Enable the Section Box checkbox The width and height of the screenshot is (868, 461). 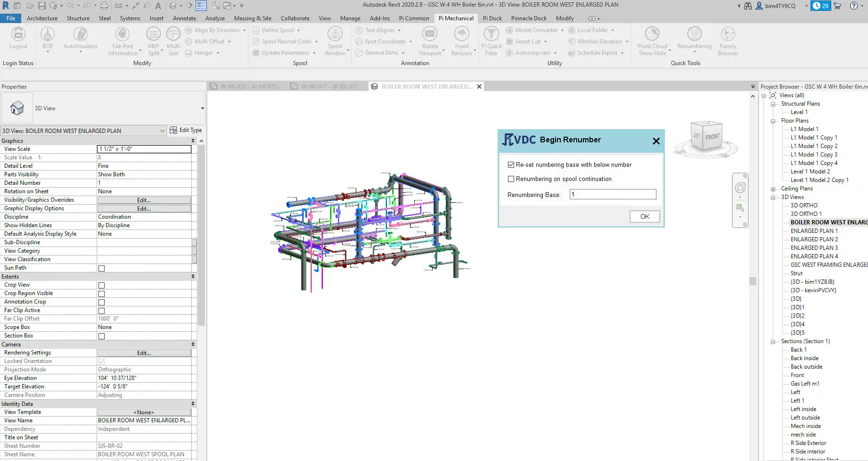coord(101,336)
